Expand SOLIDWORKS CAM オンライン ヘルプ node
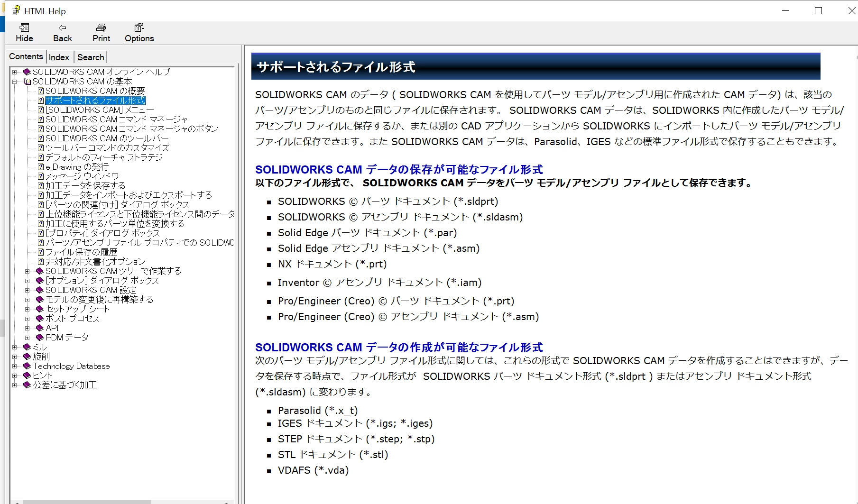The width and height of the screenshot is (858, 504). pos(15,72)
